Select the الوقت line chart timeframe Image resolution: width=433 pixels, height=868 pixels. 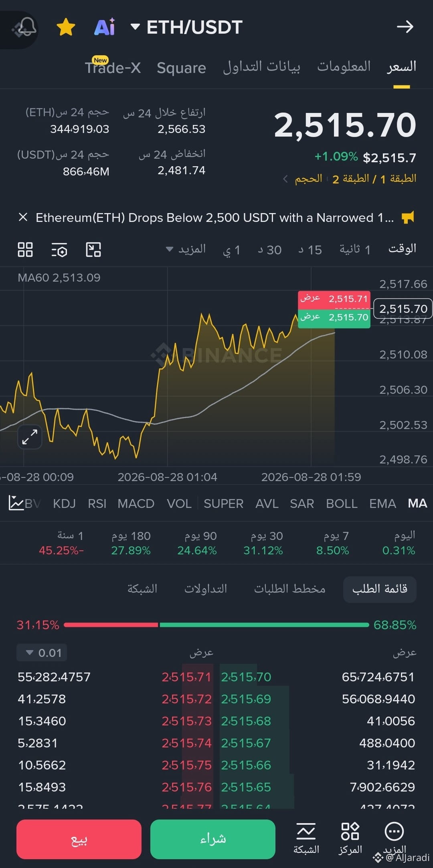tap(402, 249)
